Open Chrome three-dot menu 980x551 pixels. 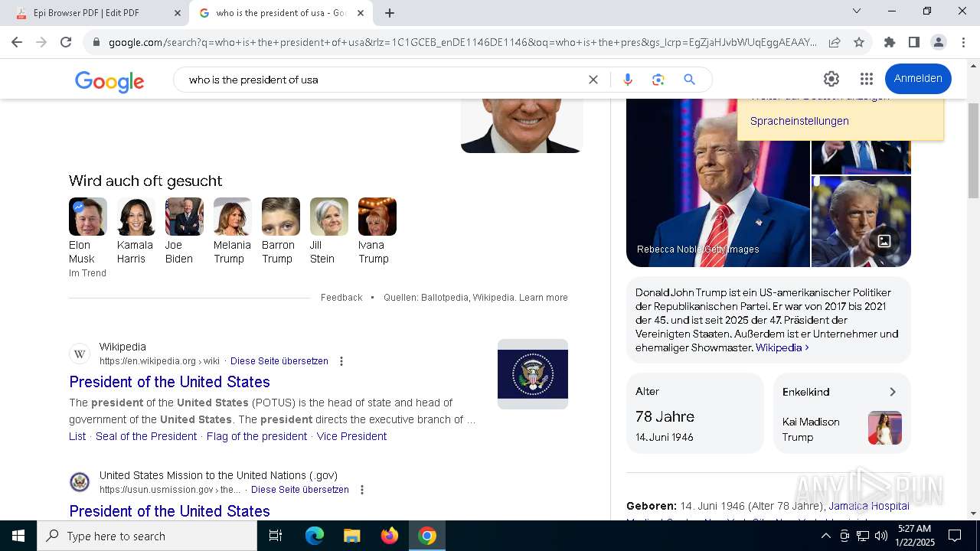click(x=963, y=42)
